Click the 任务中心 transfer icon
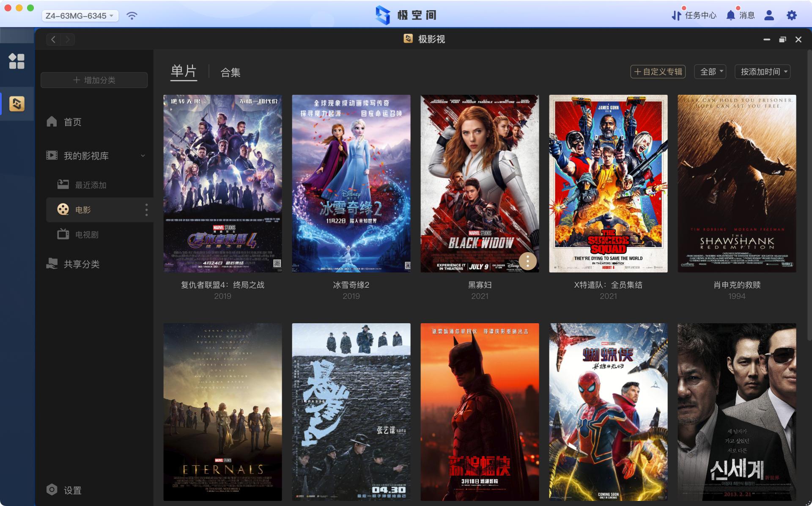The height and width of the screenshot is (506, 812). coord(676,16)
